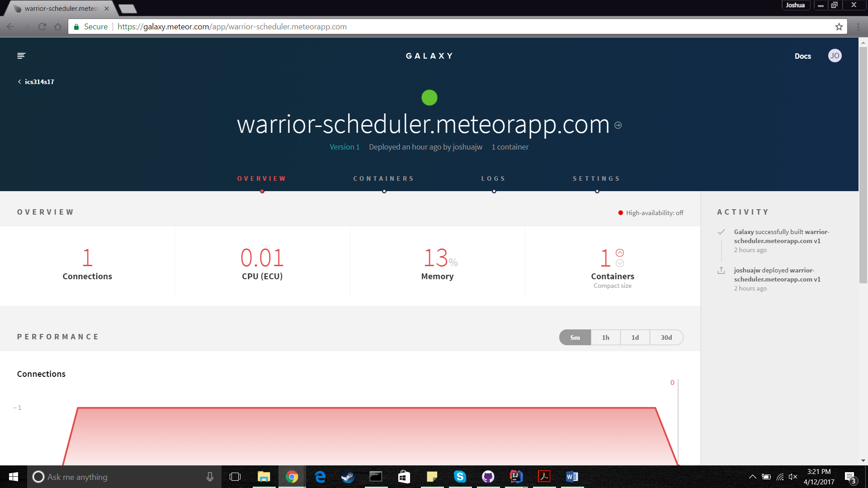Click the page vertical scrollbar thumb

[x=863, y=164]
